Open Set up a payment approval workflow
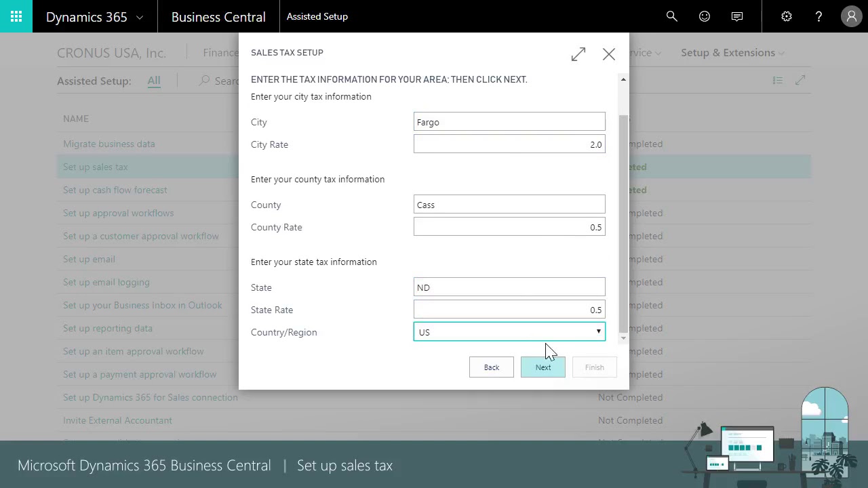Image resolution: width=868 pixels, height=488 pixels. [140, 374]
